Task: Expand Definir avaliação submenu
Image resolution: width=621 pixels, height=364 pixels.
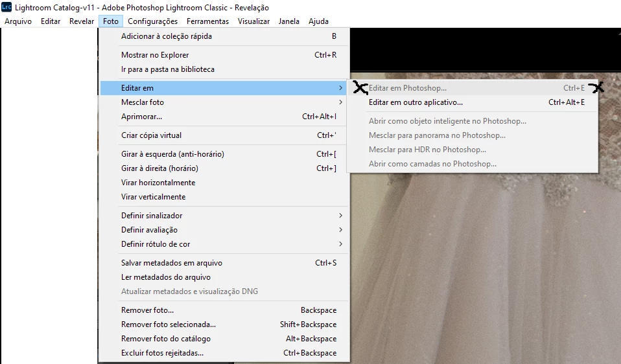Action: [x=224, y=230]
